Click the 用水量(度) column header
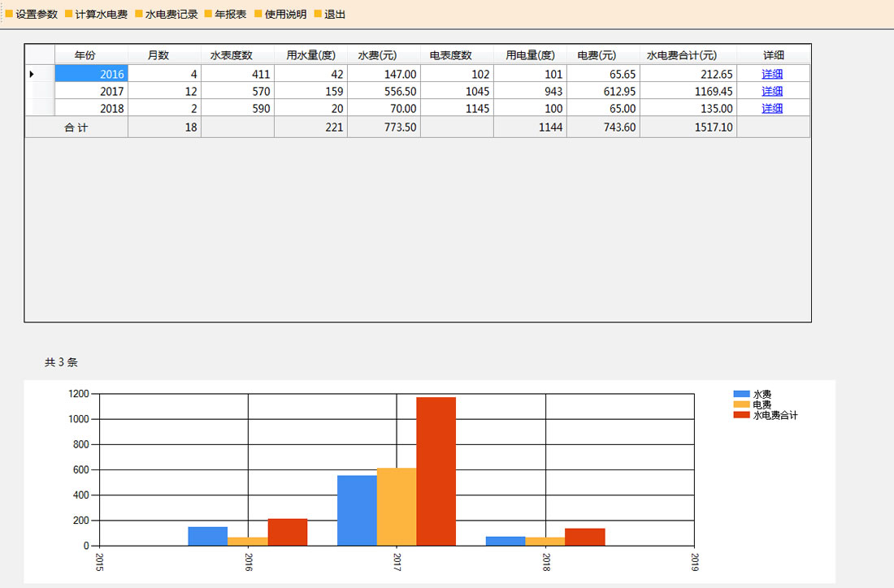Image resolution: width=894 pixels, height=588 pixels. [x=310, y=55]
